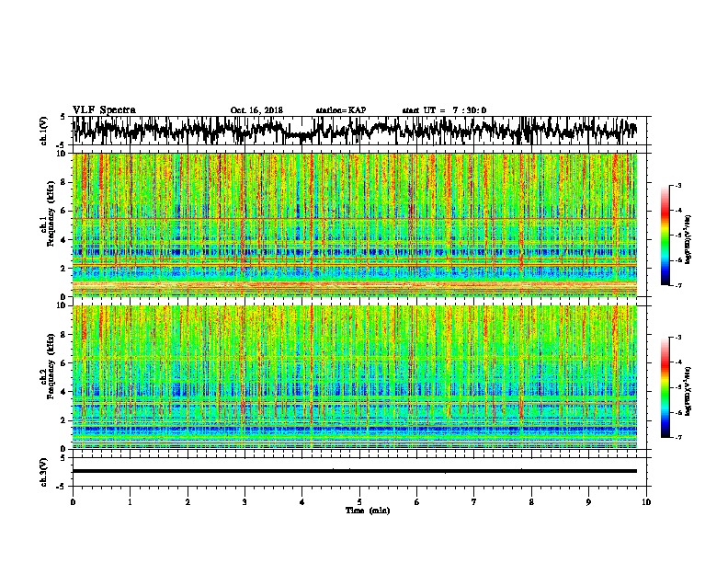Click time axis tick label "4"
Screen dimensions: 728x563
[302, 502]
